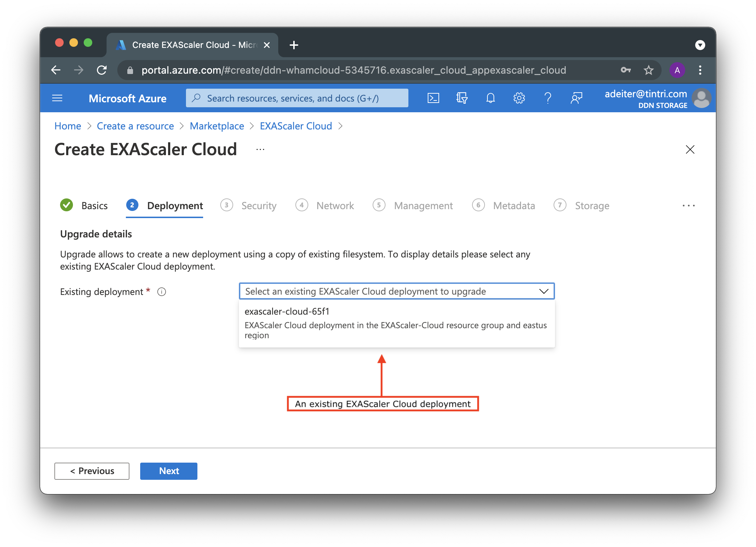Open the Azure portal hamburger menu
756x547 pixels.
pyautogui.click(x=57, y=98)
